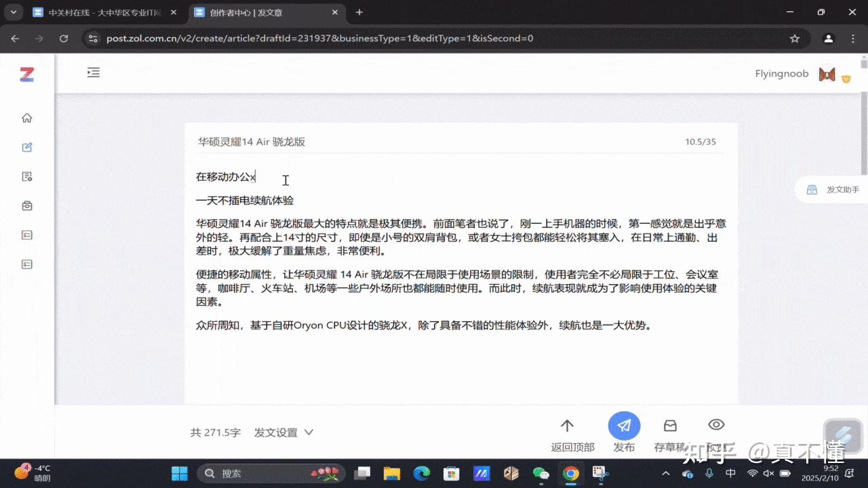The image size is (868, 488).
Task: Click the article title field 华硕灵耀14 Air 骁龙版
Action: click(434, 142)
